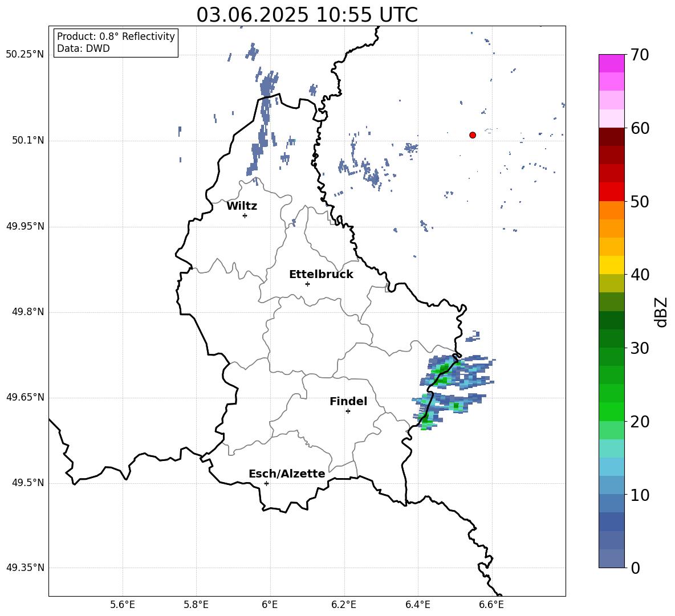The image size is (675, 616).
Task: Click the 6.2°E longitude label
Action: [x=344, y=605]
